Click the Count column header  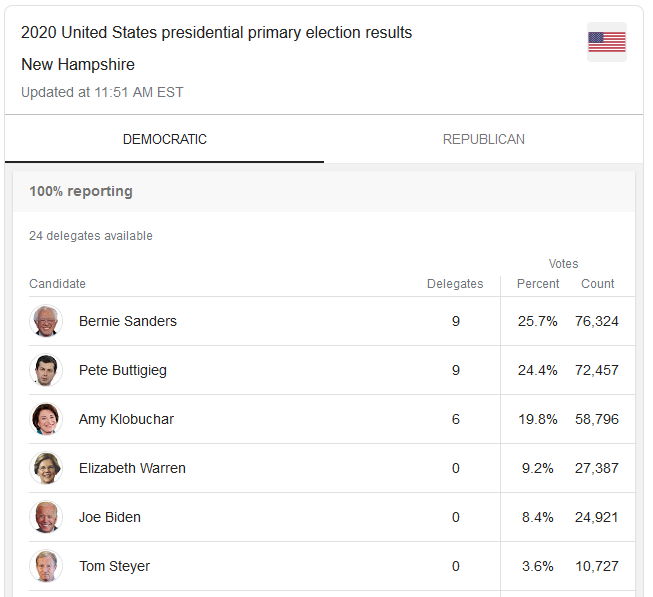tap(598, 284)
